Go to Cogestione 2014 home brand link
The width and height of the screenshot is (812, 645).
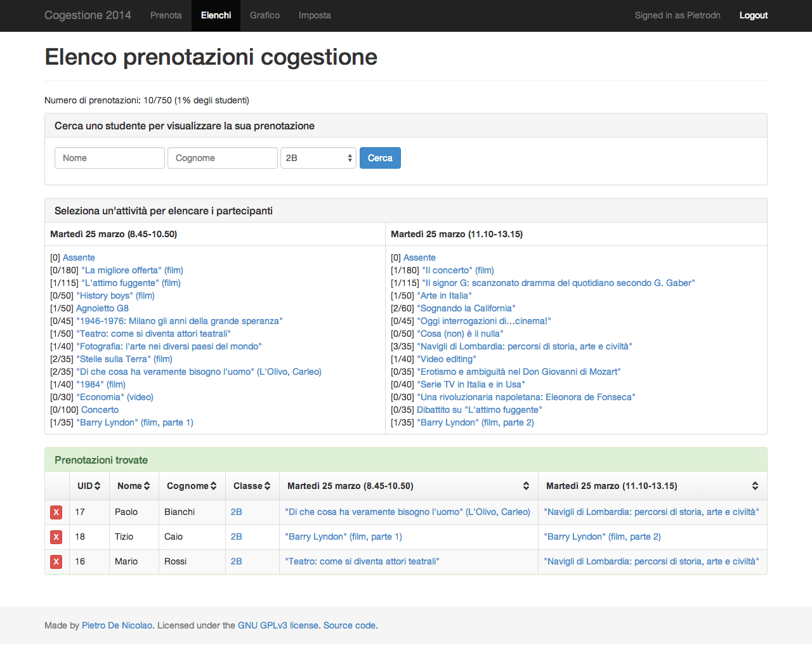point(88,15)
